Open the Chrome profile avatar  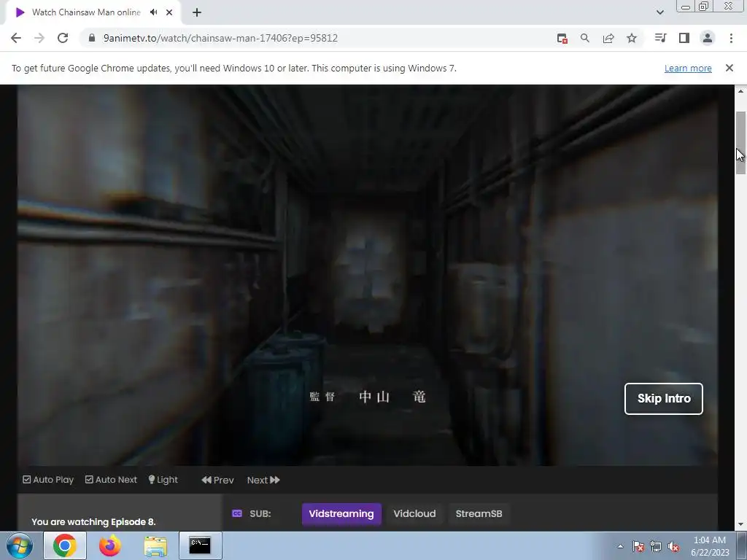click(x=708, y=38)
